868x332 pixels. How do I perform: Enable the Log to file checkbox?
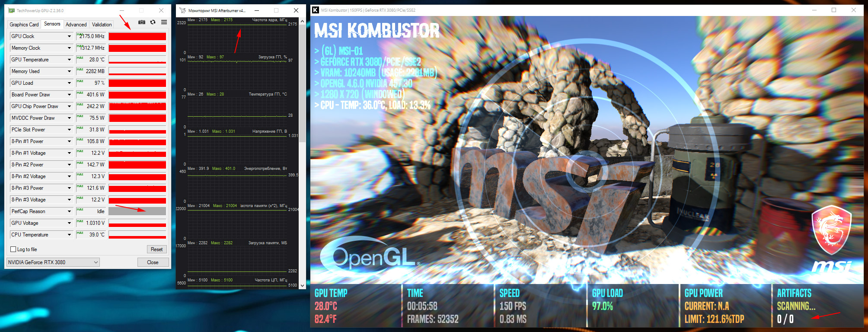(x=13, y=249)
